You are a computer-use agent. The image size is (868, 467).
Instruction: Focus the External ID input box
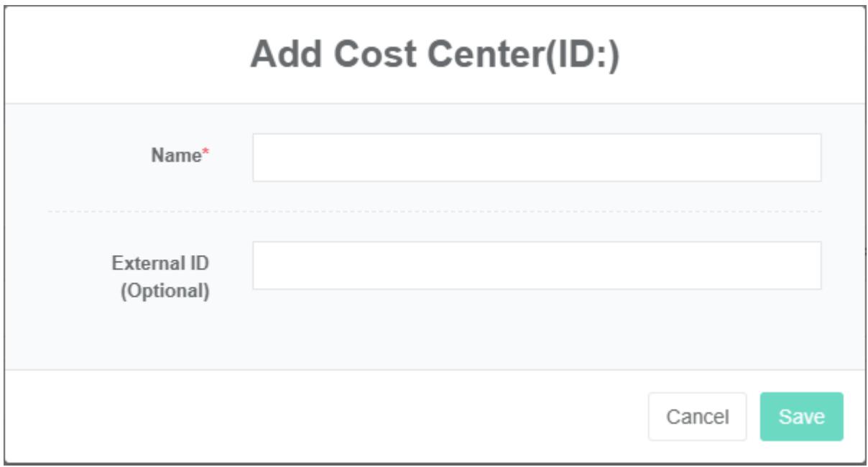point(536,265)
